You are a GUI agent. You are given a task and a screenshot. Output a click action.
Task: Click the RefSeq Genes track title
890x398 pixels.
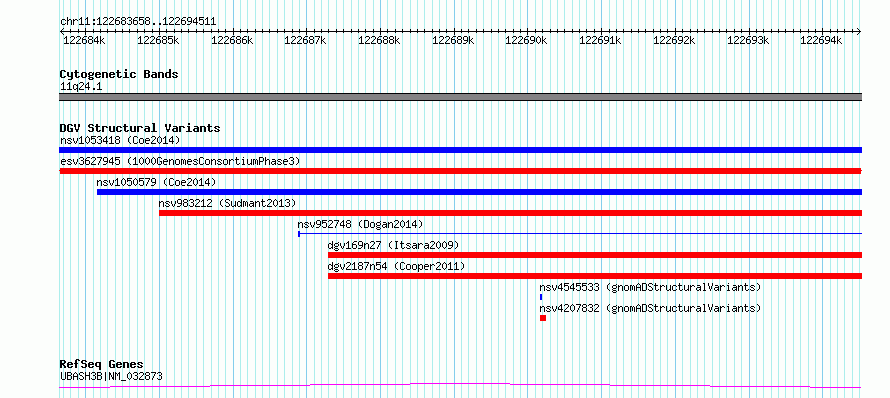(102, 364)
